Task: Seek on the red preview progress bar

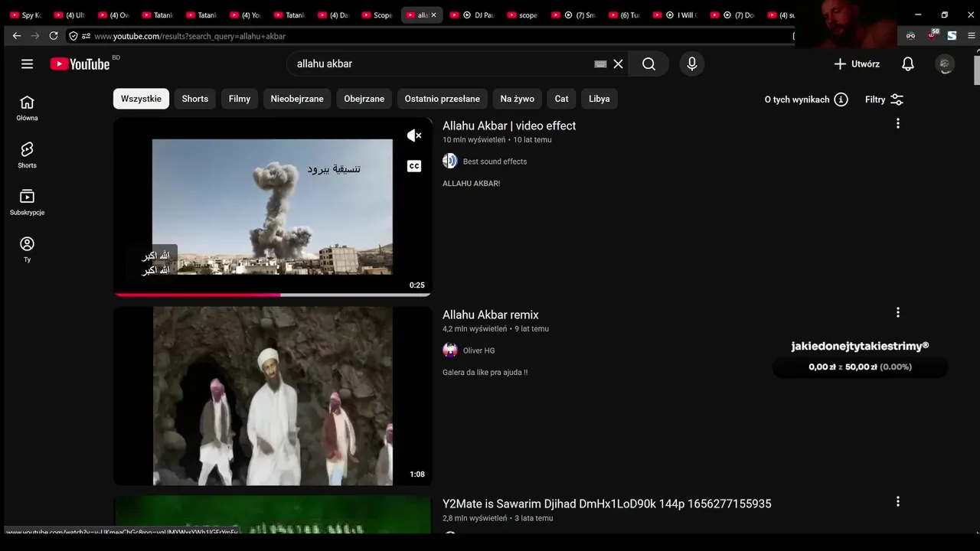Action: click(273, 295)
